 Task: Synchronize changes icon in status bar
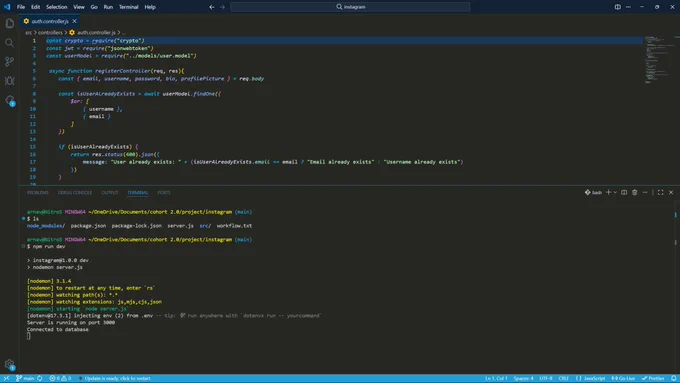[x=40, y=378]
